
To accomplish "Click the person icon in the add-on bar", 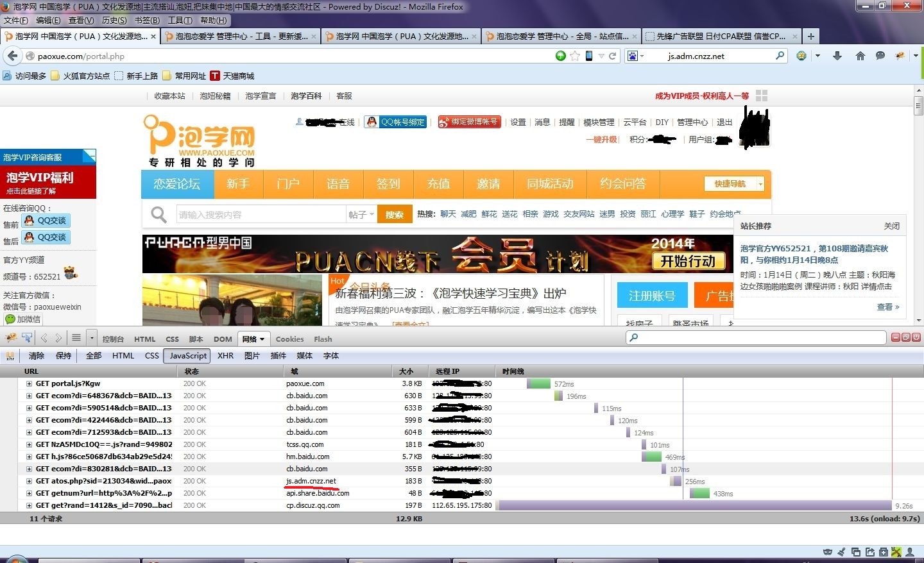I will 910,551.
